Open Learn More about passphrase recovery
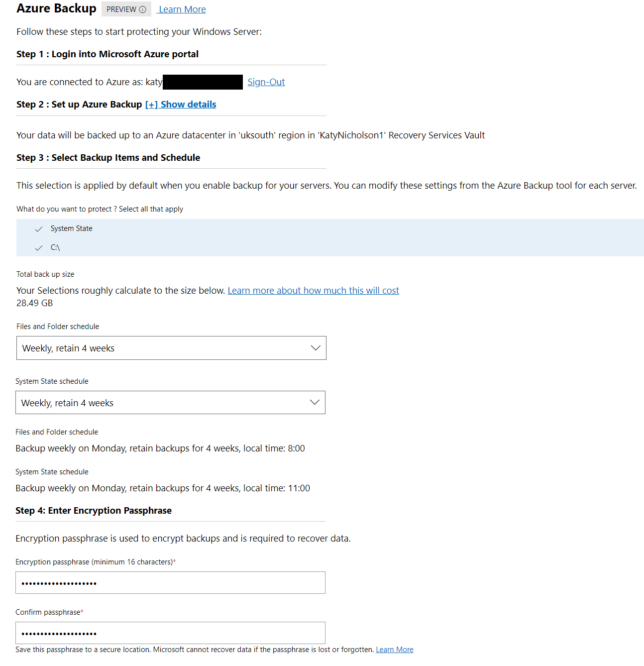The height and width of the screenshot is (666, 644). (x=394, y=650)
